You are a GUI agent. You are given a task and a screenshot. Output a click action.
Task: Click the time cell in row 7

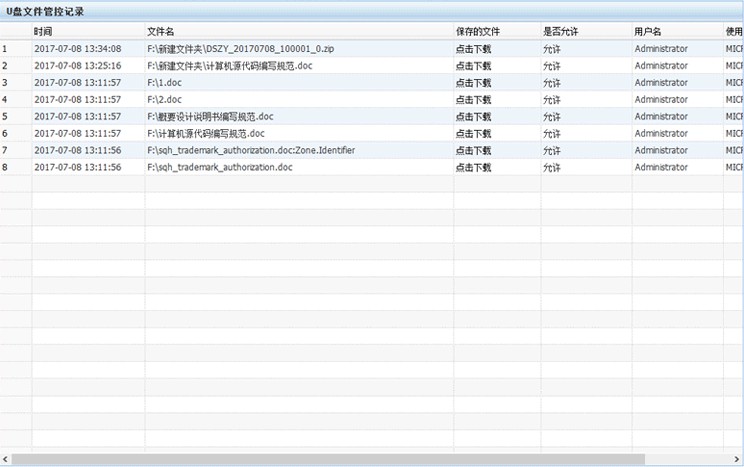coord(77,150)
